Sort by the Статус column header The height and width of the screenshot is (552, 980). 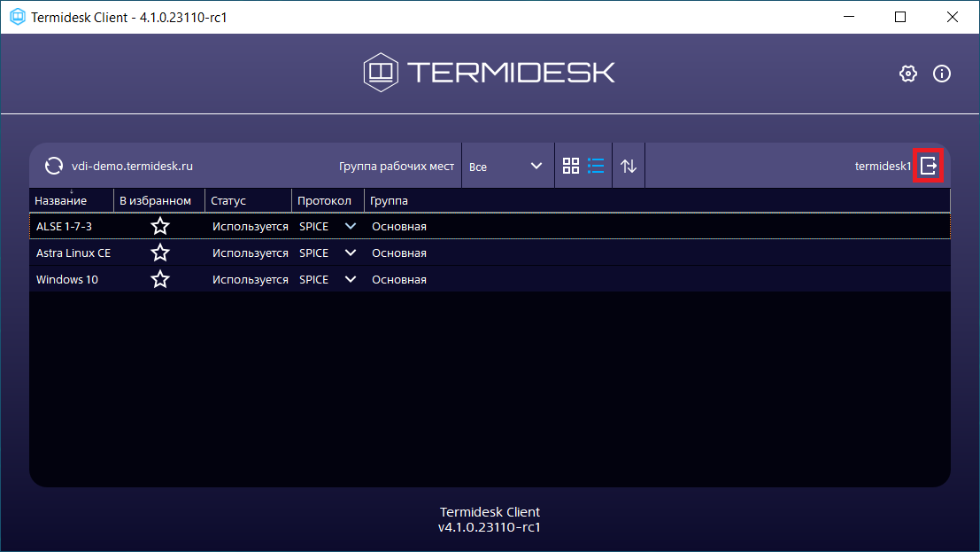[228, 201]
